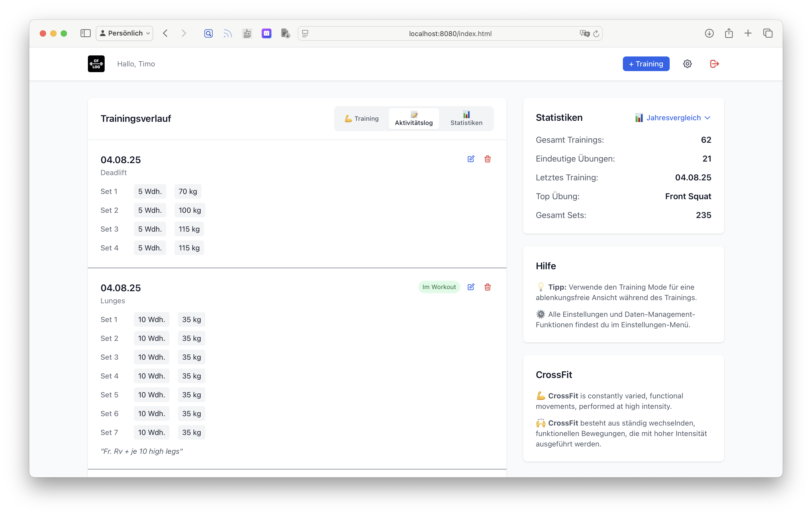Open settings via the gear icon
Viewport: 812px width, 516px height.
click(x=687, y=64)
